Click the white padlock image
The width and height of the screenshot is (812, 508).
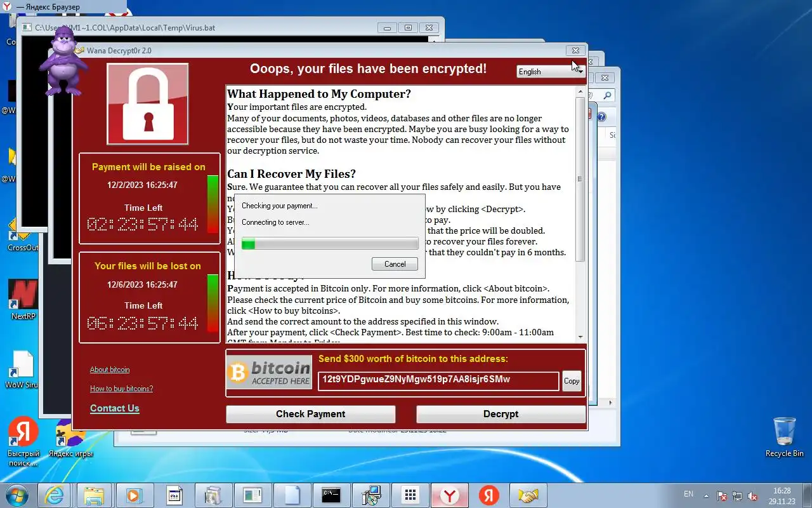pos(148,104)
